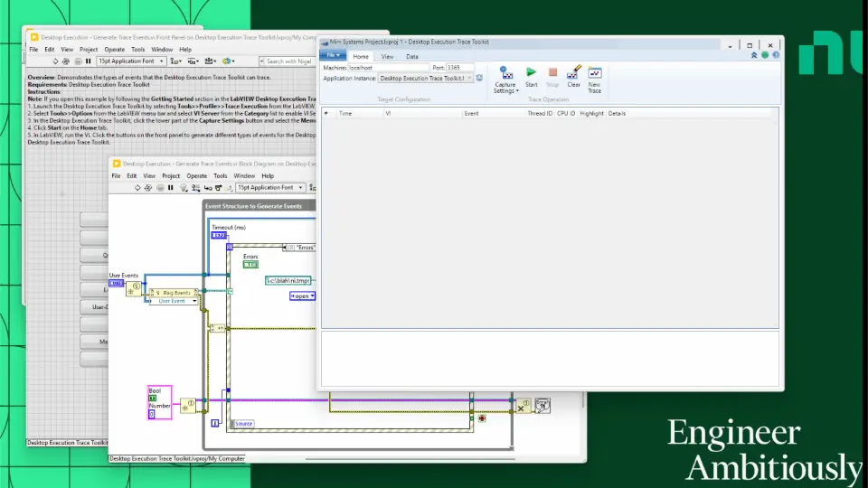Click Step Over icon in Block Diagram
This screenshot has width=868, height=488.
point(219,188)
